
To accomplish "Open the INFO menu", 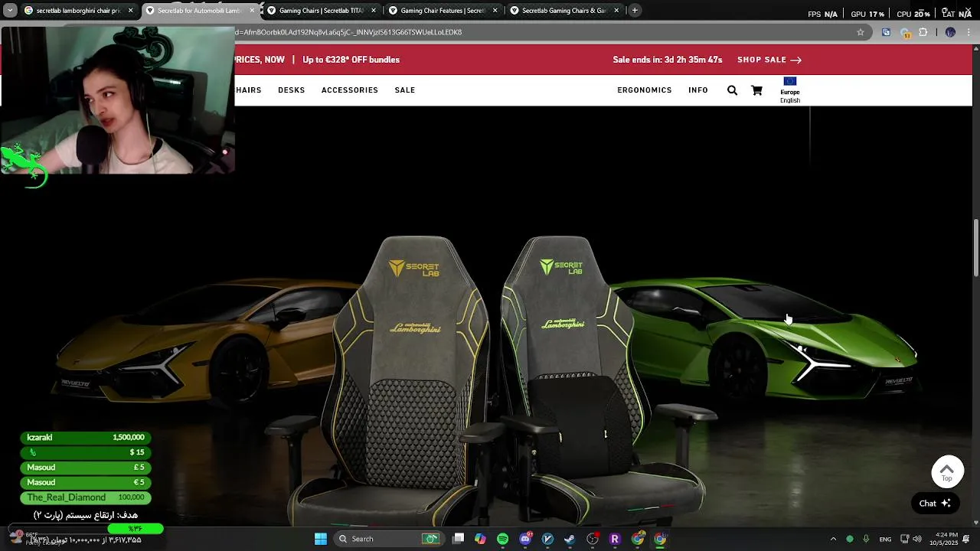I will (698, 90).
